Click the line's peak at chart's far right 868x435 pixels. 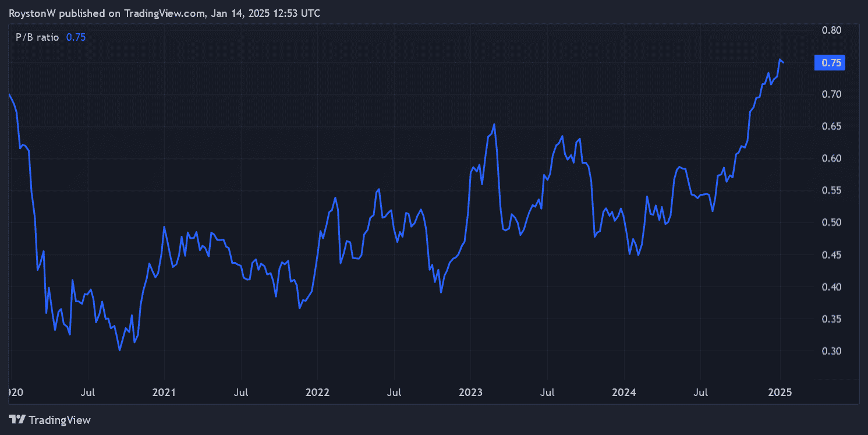pyautogui.click(x=780, y=59)
